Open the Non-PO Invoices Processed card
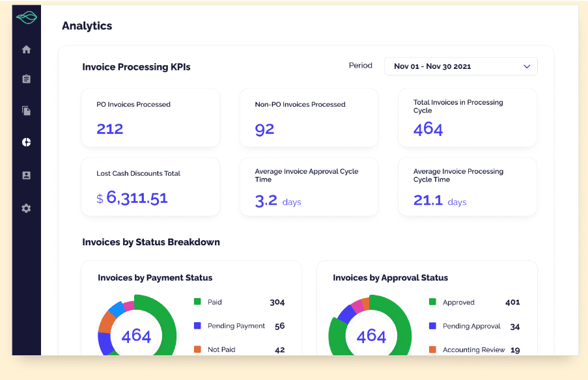The height and width of the screenshot is (380, 588). (x=309, y=118)
